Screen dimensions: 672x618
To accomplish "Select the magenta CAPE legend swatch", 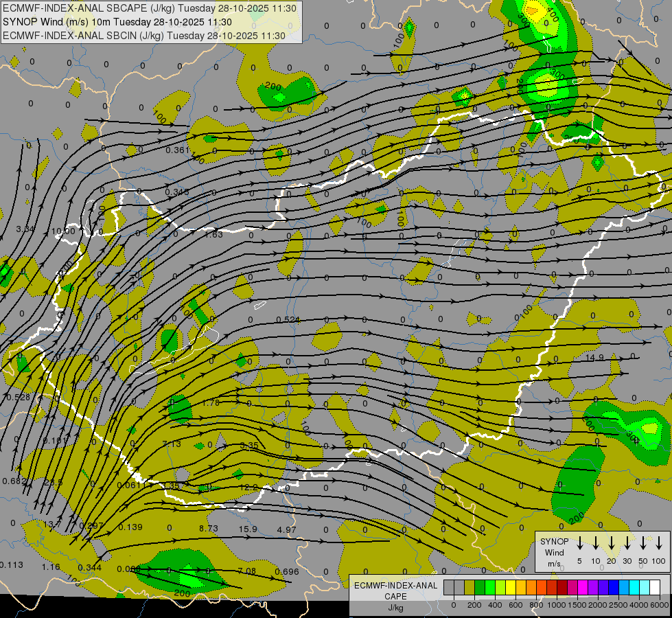I will tap(583, 588).
